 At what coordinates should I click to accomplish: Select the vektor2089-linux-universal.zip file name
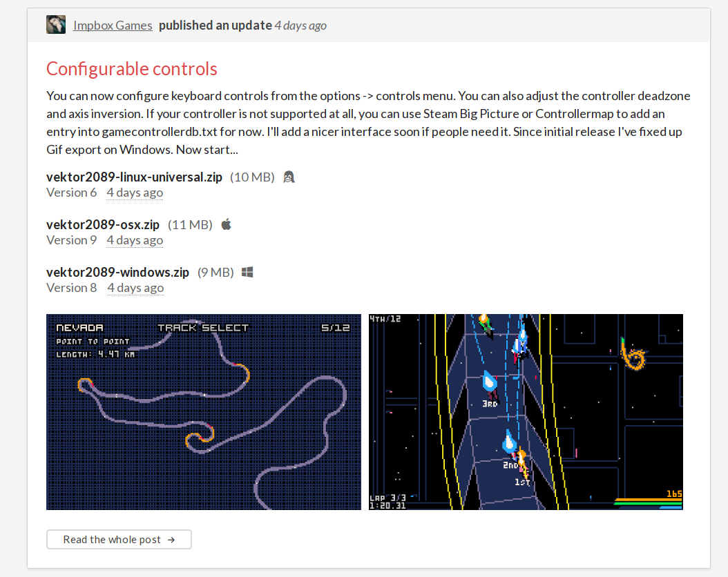point(134,177)
